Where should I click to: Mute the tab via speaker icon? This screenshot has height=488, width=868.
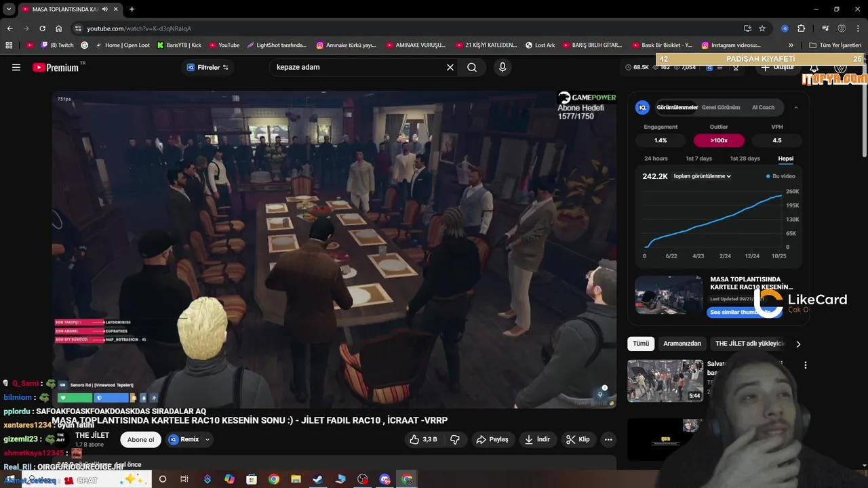point(105,9)
